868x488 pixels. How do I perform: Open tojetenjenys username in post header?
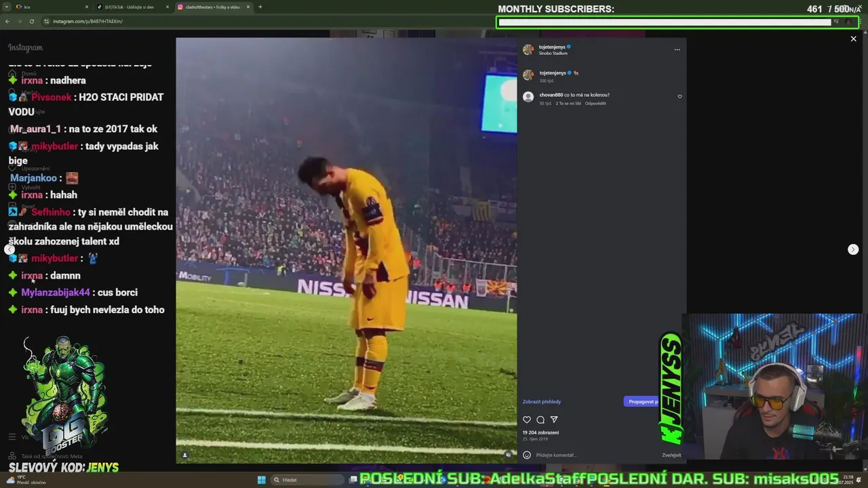pos(552,47)
